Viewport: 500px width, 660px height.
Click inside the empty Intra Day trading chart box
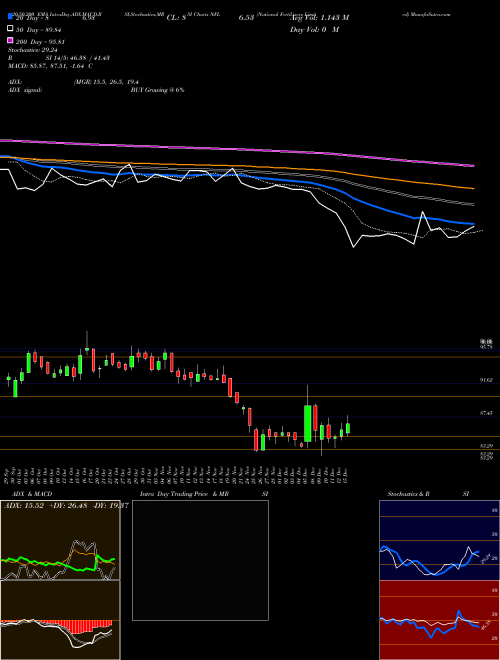tap(200, 560)
